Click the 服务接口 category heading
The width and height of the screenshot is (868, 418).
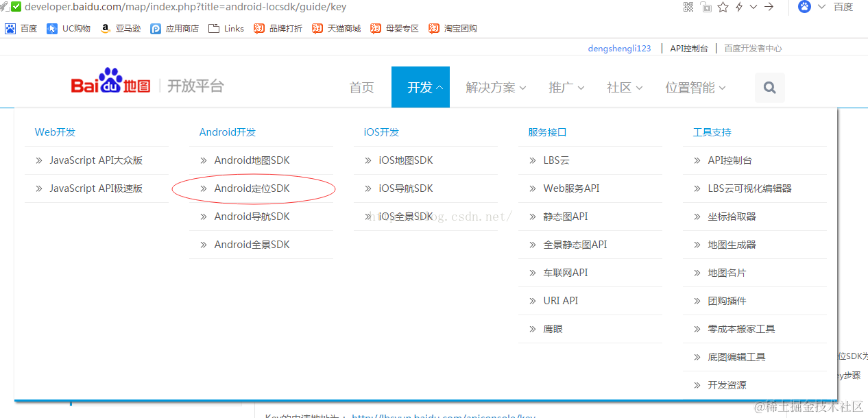[x=547, y=132]
